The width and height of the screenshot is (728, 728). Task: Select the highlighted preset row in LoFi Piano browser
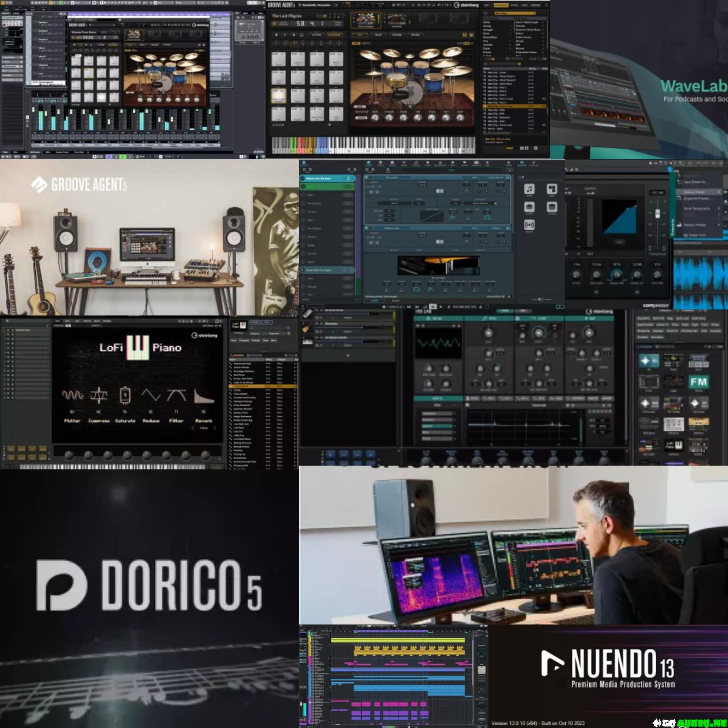[262, 386]
